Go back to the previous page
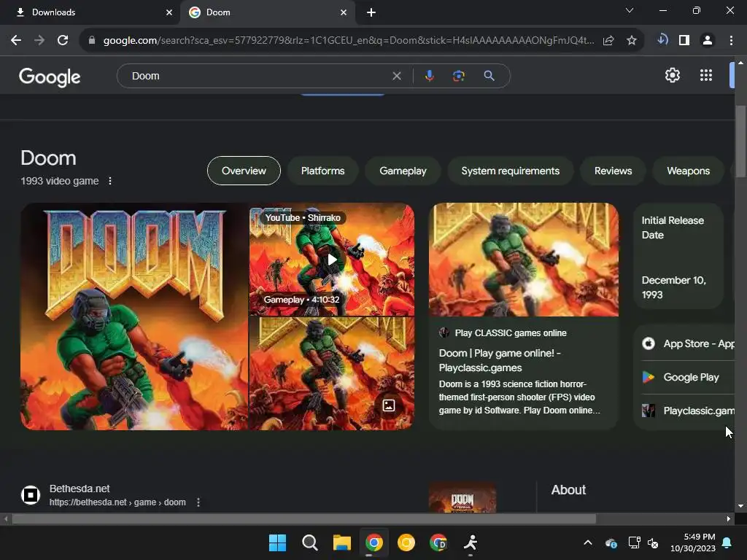 [16, 41]
